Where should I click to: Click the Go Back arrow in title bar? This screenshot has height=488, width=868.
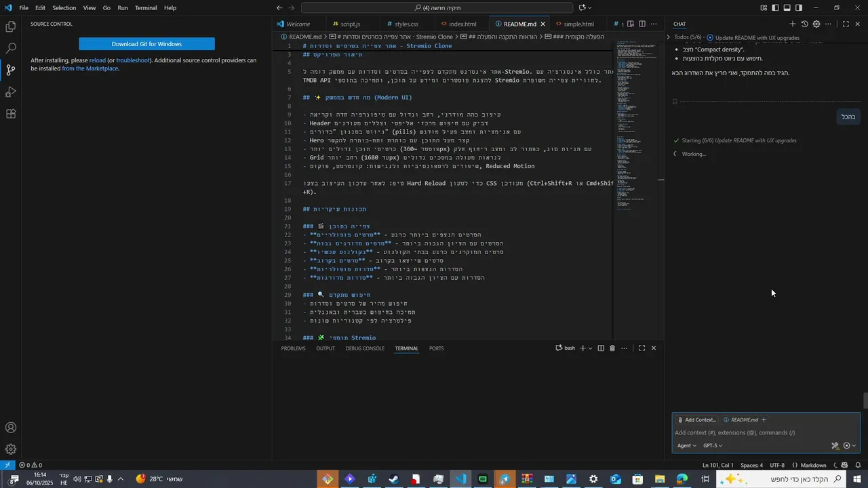[279, 8]
